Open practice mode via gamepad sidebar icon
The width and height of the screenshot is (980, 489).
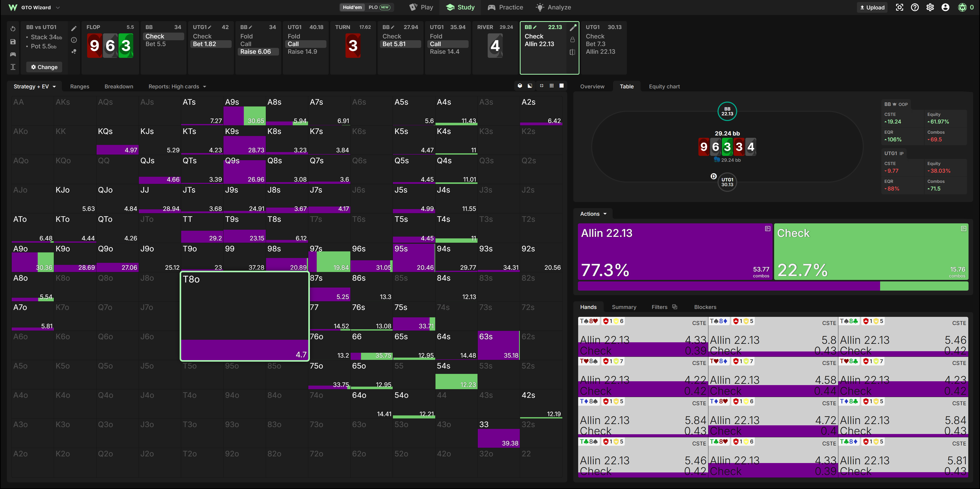pyautogui.click(x=13, y=54)
